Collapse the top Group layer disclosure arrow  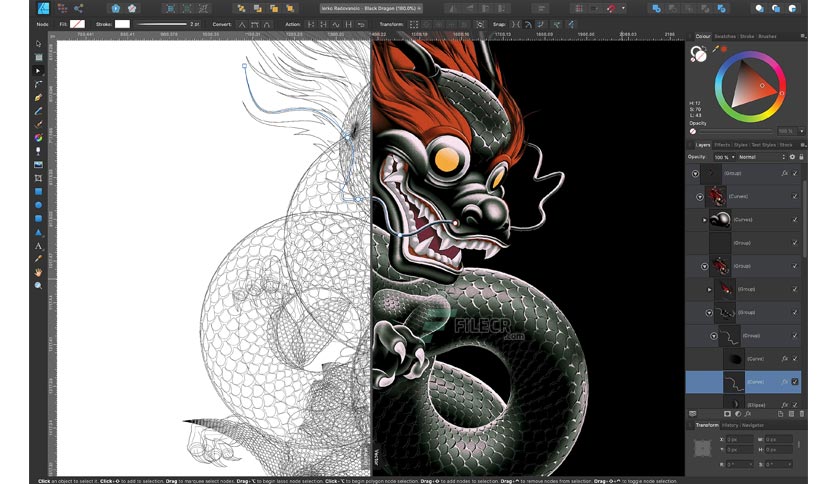[695, 173]
